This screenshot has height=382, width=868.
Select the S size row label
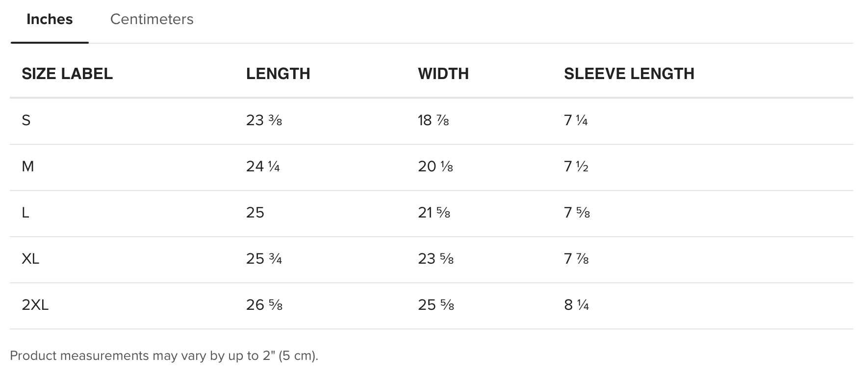point(26,120)
